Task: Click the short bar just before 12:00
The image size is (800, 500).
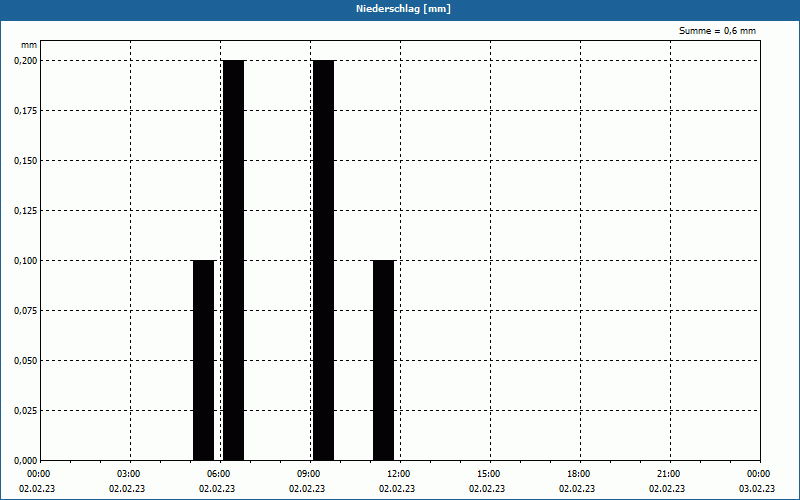Action: pyautogui.click(x=384, y=360)
